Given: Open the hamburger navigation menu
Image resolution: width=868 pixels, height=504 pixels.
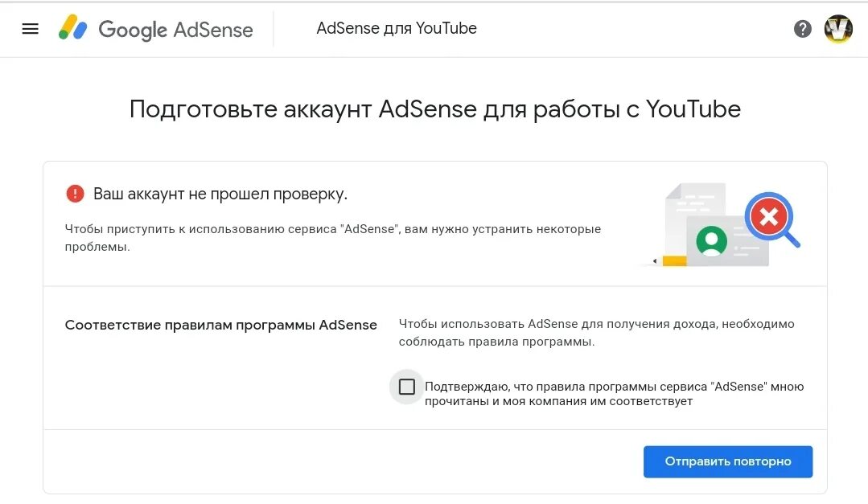Looking at the screenshot, I should pyautogui.click(x=30, y=29).
